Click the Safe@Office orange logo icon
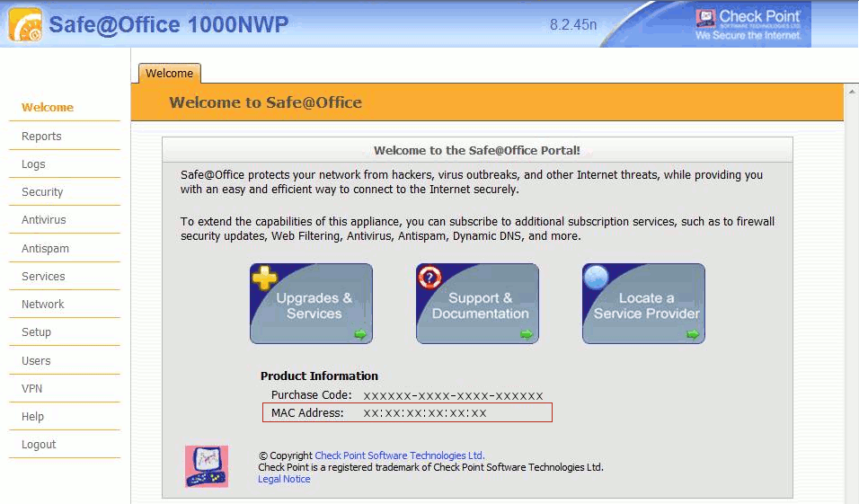Screen dimensions: 859x504 click(x=24, y=24)
